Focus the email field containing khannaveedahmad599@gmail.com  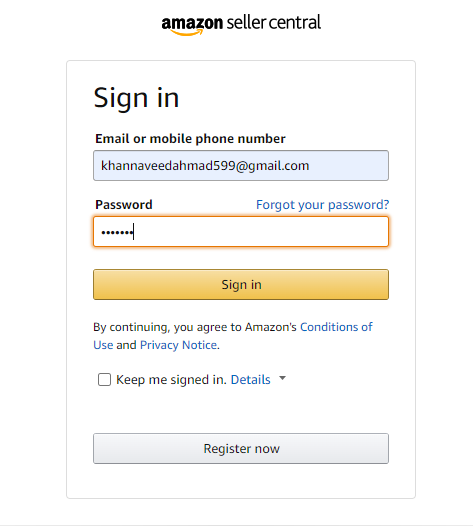click(241, 165)
